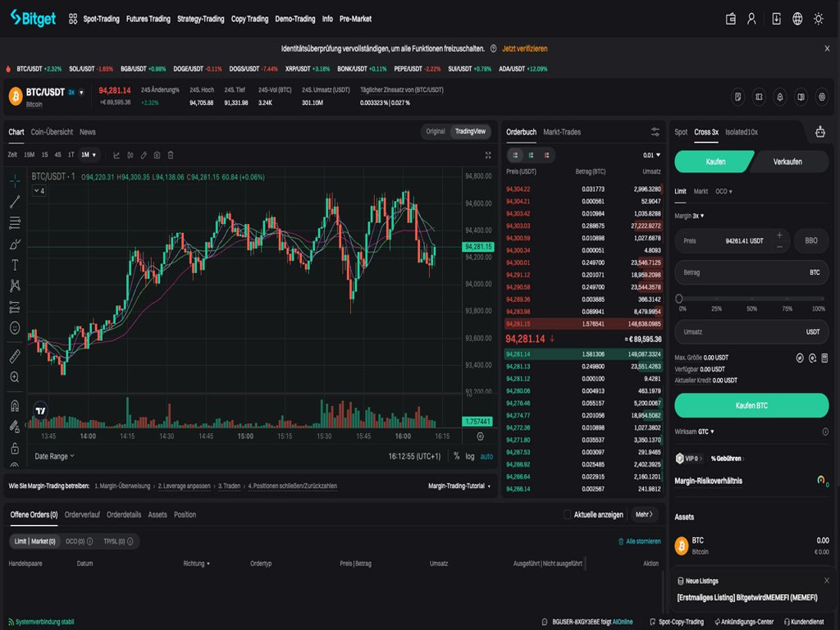
Task: Open the trading bot robot icon
Action: 820,131
